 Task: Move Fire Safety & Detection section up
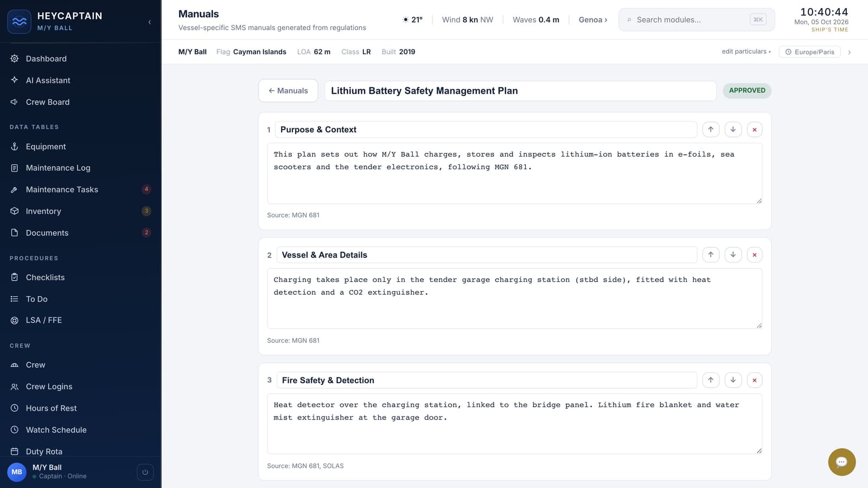click(x=711, y=380)
